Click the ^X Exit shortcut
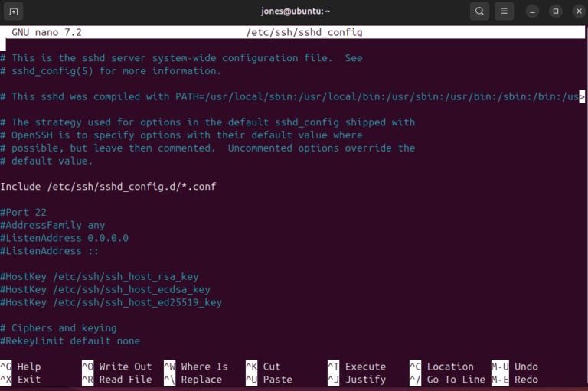This screenshot has height=391, width=588. pyautogui.click(x=21, y=380)
